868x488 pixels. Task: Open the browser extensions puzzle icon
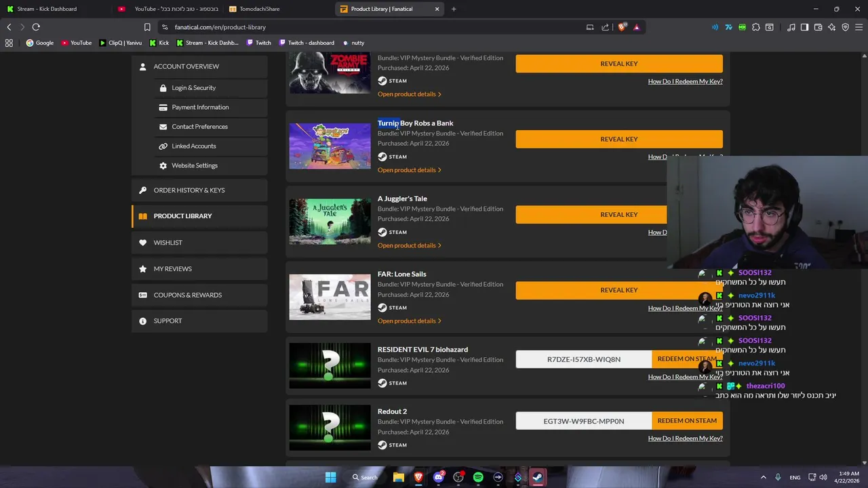(x=756, y=27)
